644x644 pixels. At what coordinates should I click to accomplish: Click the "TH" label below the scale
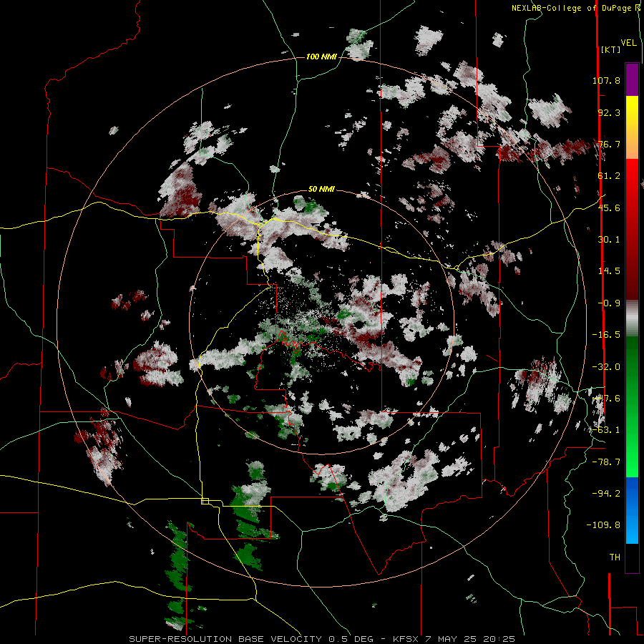[x=615, y=557]
